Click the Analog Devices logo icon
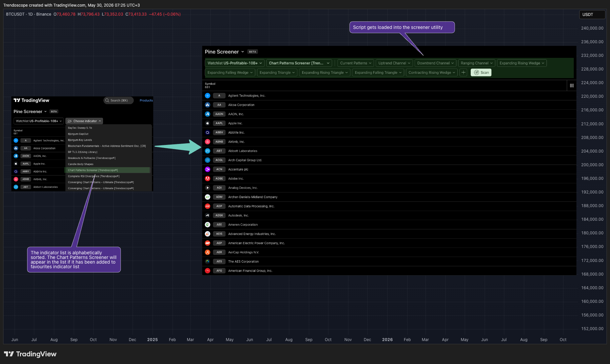610x364 pixels. click(x=207, y=188)
